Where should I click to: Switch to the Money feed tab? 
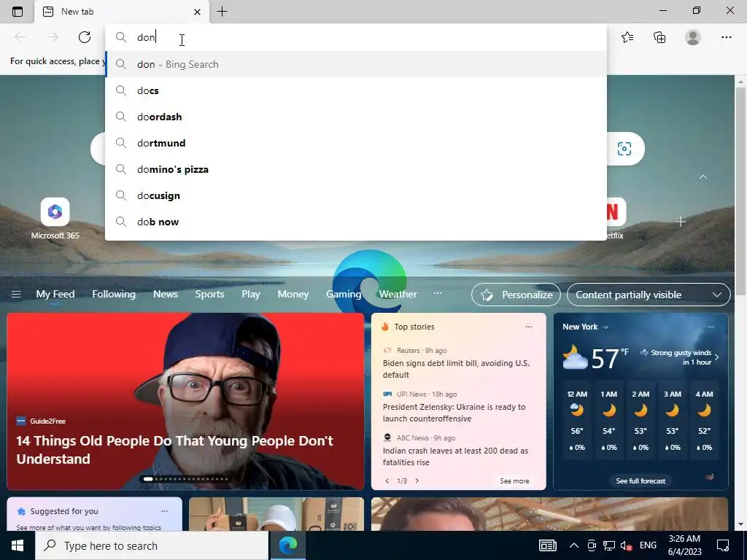pyautogui.click(x=293, y=295)
